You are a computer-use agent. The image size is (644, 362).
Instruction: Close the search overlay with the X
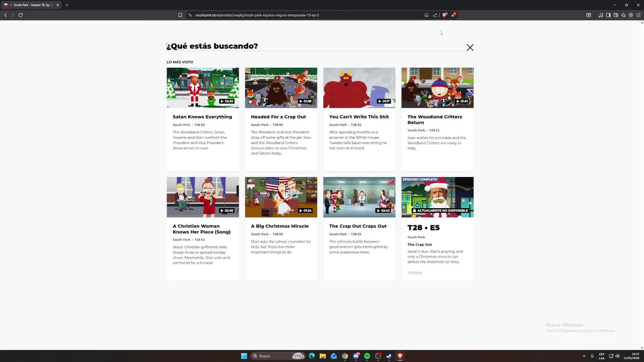pyautogui.click(x=470, y=47)
